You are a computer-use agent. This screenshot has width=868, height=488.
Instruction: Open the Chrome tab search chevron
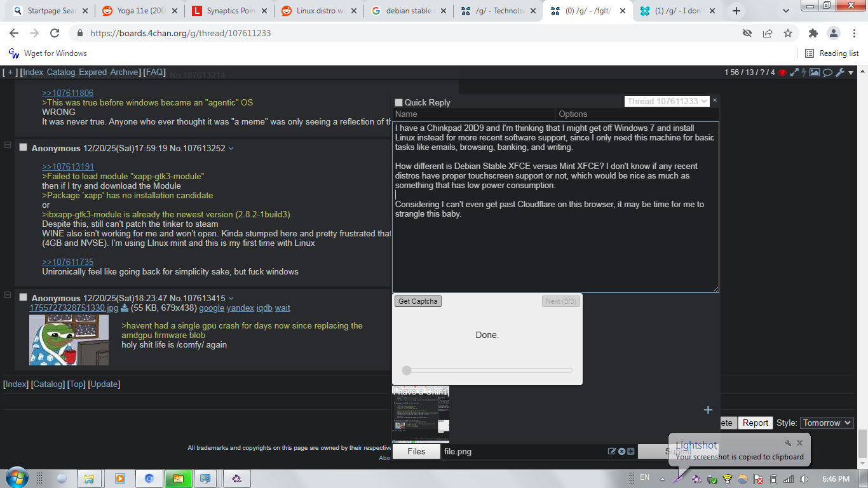(786, 11)
